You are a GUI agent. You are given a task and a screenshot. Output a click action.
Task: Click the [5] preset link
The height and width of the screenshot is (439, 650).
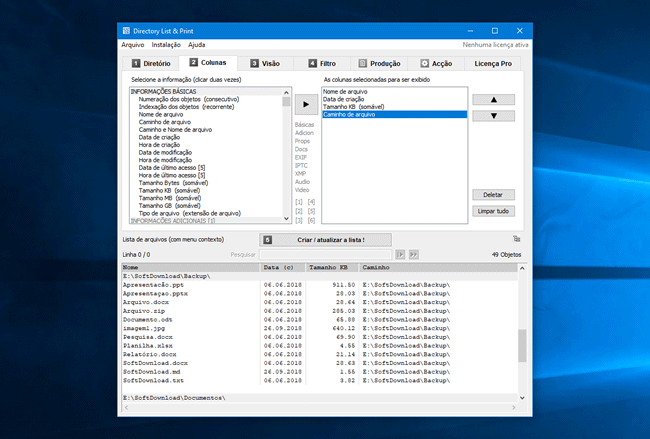311,211
